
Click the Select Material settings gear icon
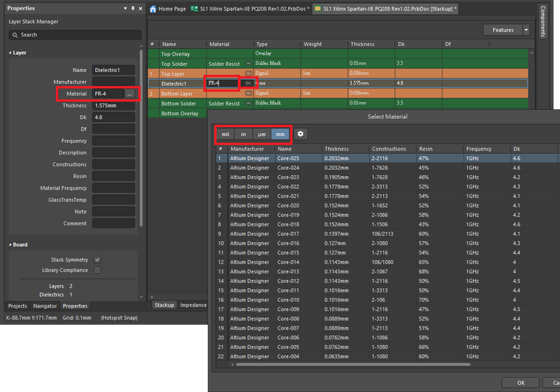point(300,134)
